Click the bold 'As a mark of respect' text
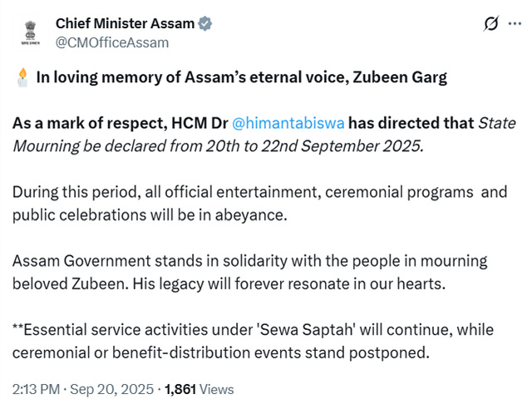This screenshot has width=532, height=399. click(90, 123)
